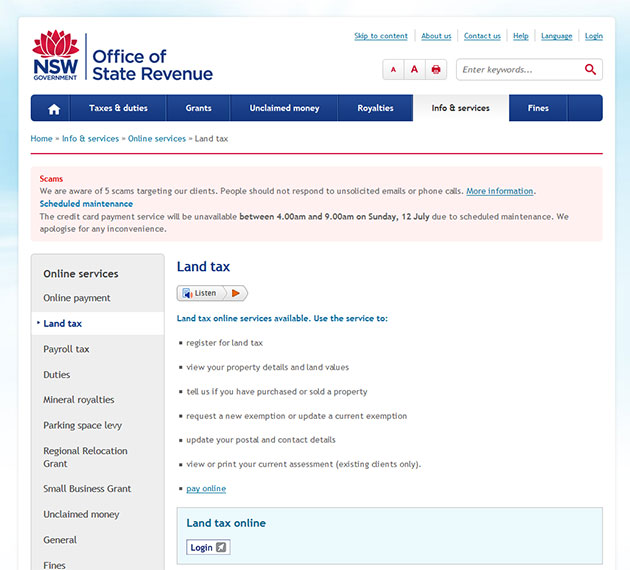630x570 pixels.
Task: Click the Land tax online Login button
Action: (208, 547)
